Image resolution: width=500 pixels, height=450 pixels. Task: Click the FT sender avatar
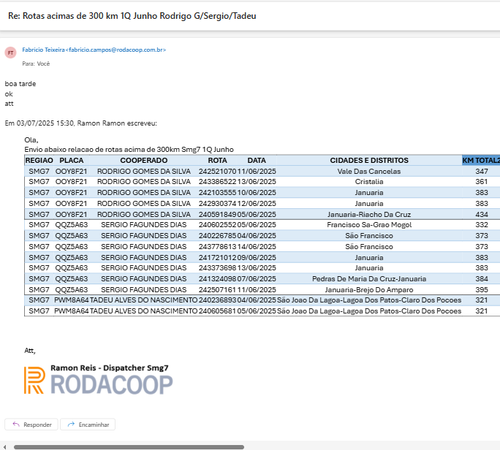pyautogui.click(x=11, y=52)
